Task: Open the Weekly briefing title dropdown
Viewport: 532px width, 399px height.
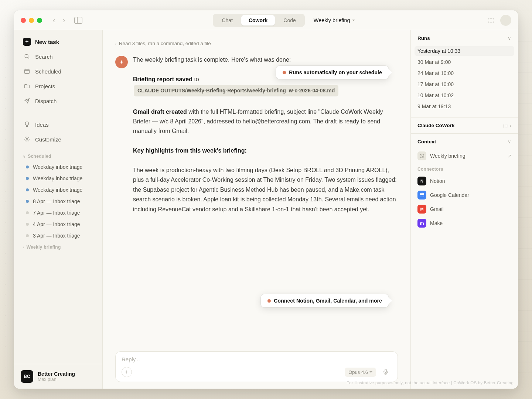Action: click(334, 20)
